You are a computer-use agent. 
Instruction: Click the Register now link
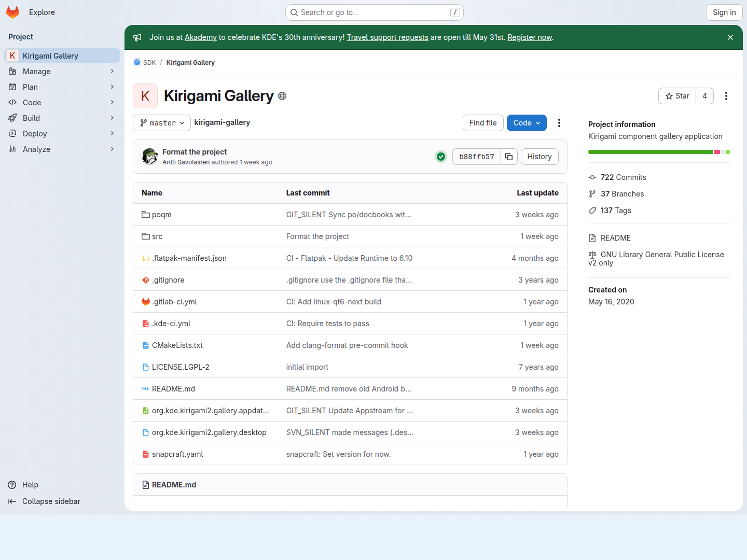coord(530,37)
